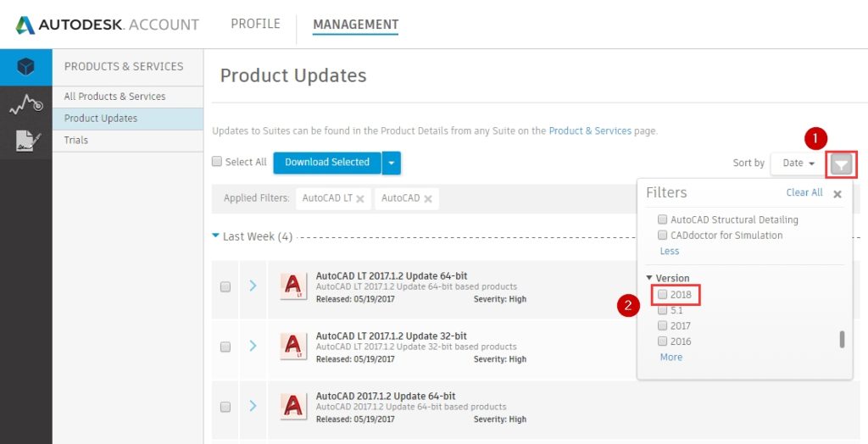Click the Products & Services cube sidebar icon
This screenshot has height=444, width=868.
click(x=25, y=68)
